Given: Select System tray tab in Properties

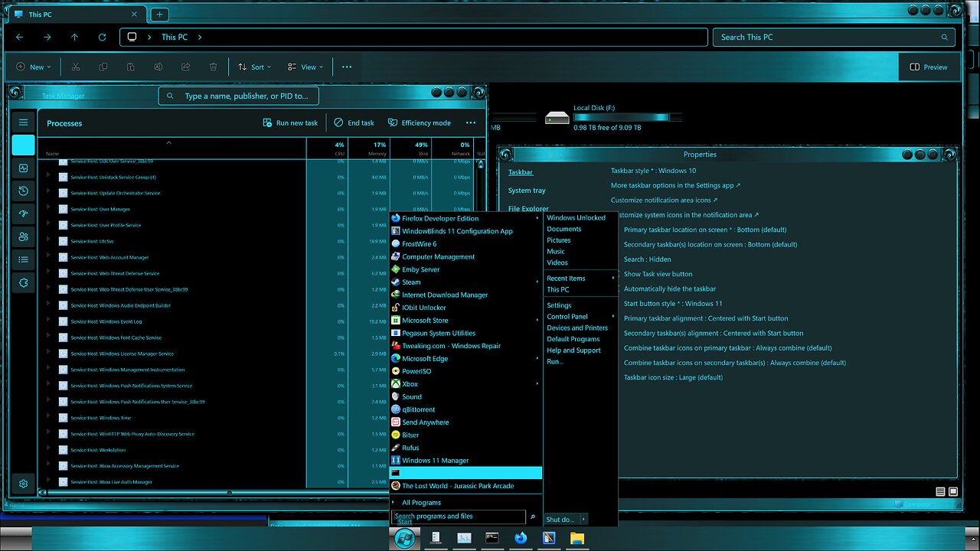Looking at the screenshot, I should click(527, 191).
